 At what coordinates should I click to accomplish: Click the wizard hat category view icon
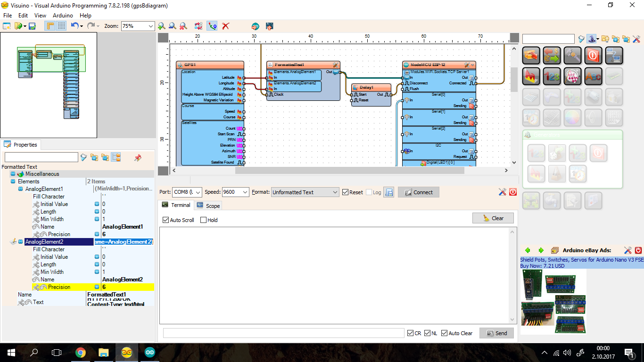(x=592, y=39)
